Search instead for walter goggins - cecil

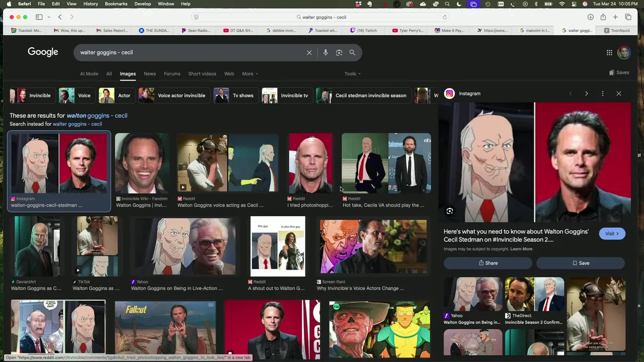(77, 124)
